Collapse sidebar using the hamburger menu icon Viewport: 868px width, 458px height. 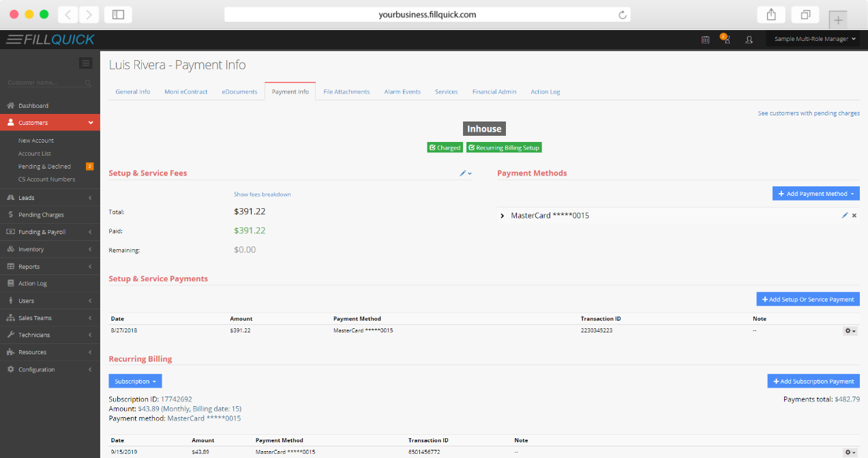tap(86, 63)
